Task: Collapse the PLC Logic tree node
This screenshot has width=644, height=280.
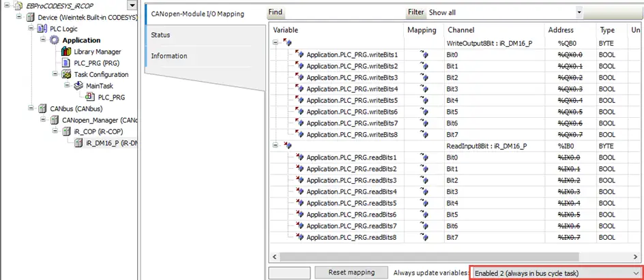Action: click(31, 29)
